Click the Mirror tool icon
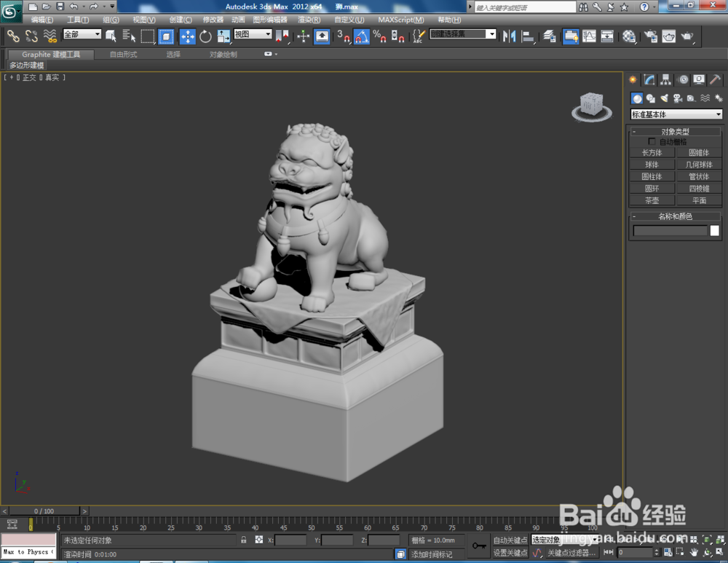 [x=510, y=36]
